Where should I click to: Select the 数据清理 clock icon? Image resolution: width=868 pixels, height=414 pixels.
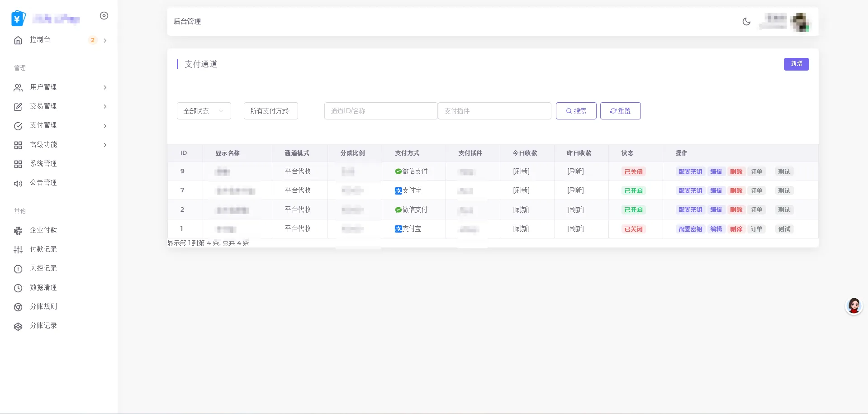(18, 288)
